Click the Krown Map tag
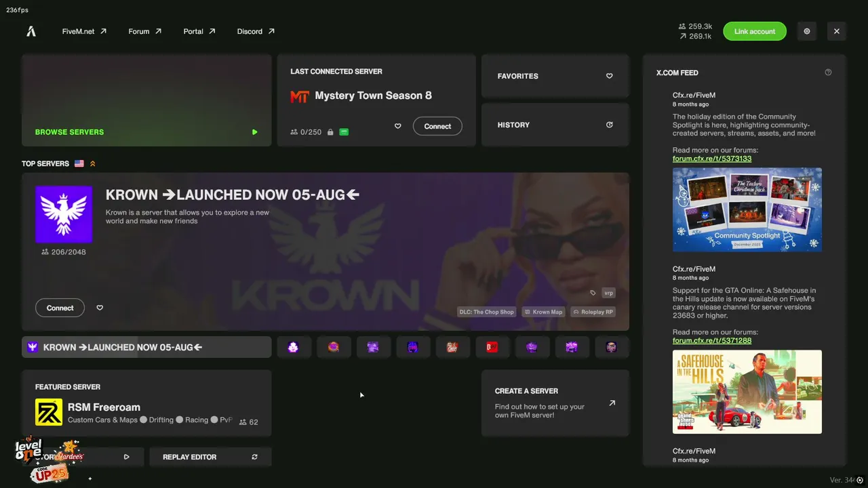868x488 pixels. click(544, 312)
